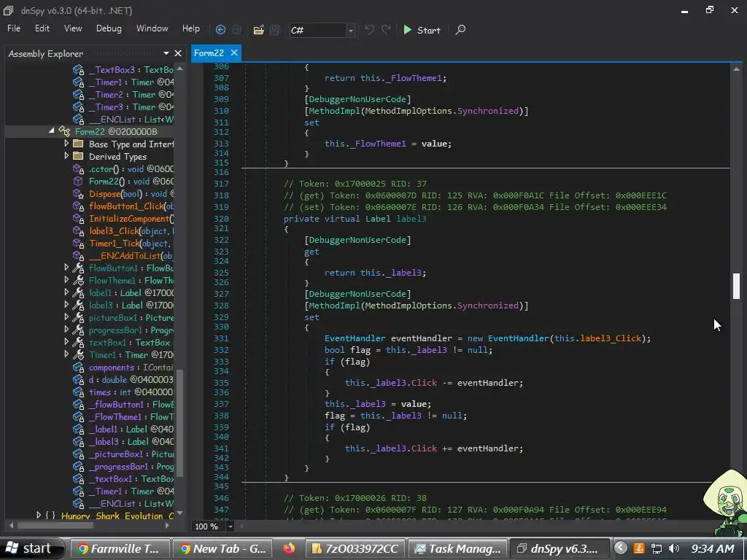747x560 pixels.
Task: Open Firefox from the taskbar
Action: 289,548
